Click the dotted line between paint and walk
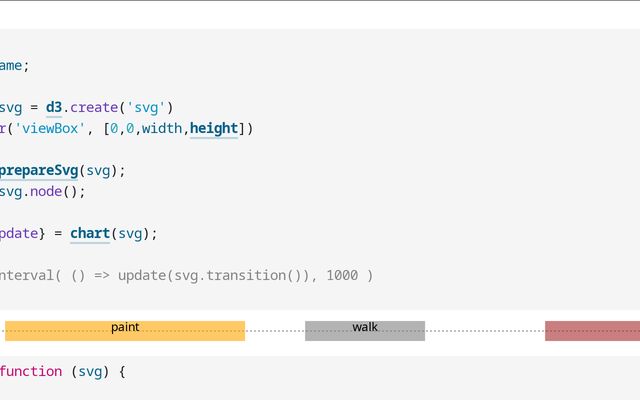Image resolution: width=640 pixels, height=400 pixels. coord(275,331)
